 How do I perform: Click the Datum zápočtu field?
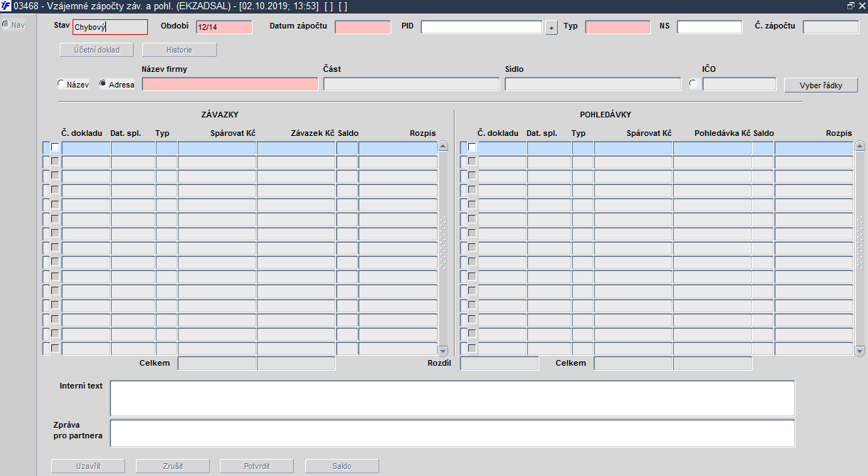pos(363,27)
